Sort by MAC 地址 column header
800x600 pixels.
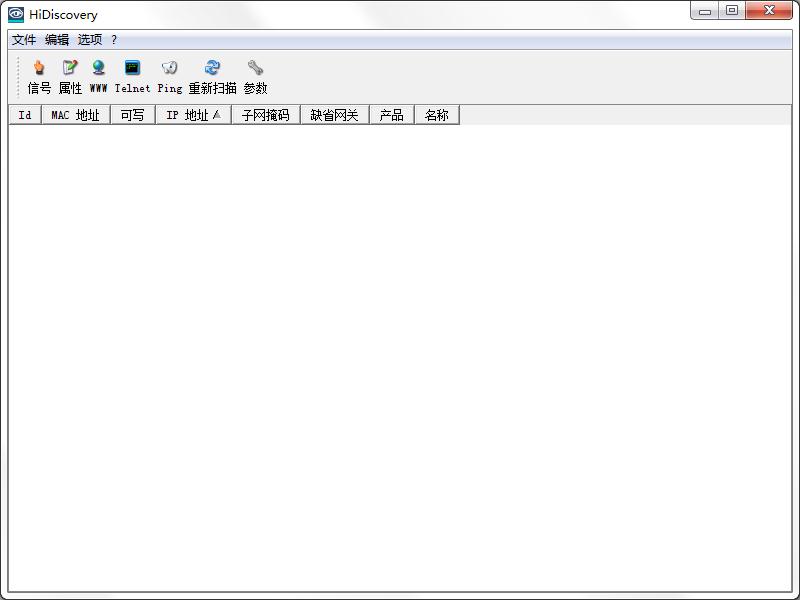[x=76, y=115]
